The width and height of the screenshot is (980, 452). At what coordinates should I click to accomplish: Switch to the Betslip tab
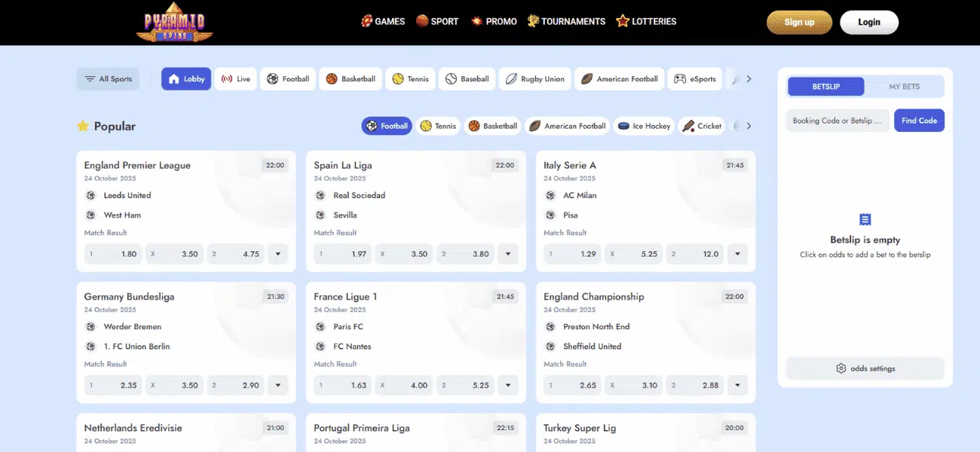(x=826, y=87)
